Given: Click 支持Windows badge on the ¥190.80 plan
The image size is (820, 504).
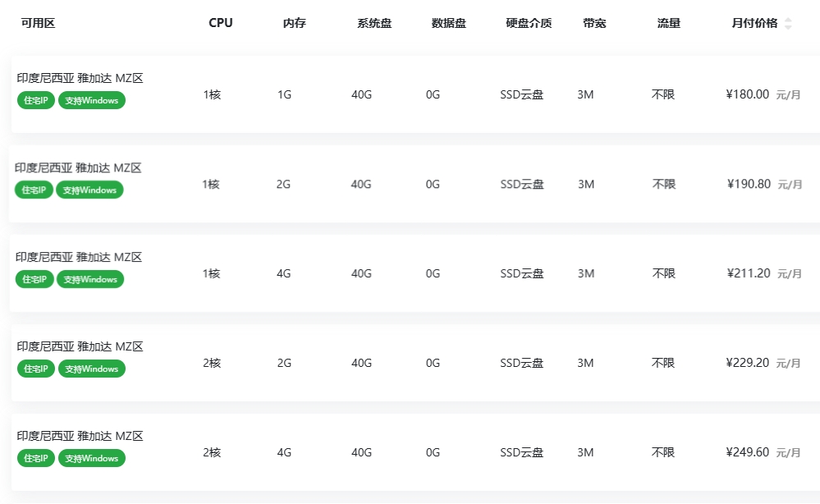Looking at the screenshot, I should click(89, 190).
